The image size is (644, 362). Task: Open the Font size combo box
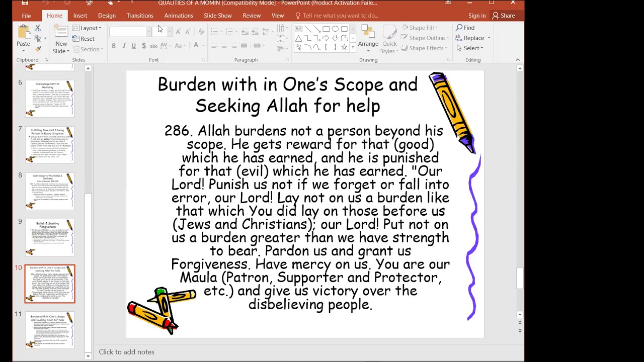click(162, 32)
